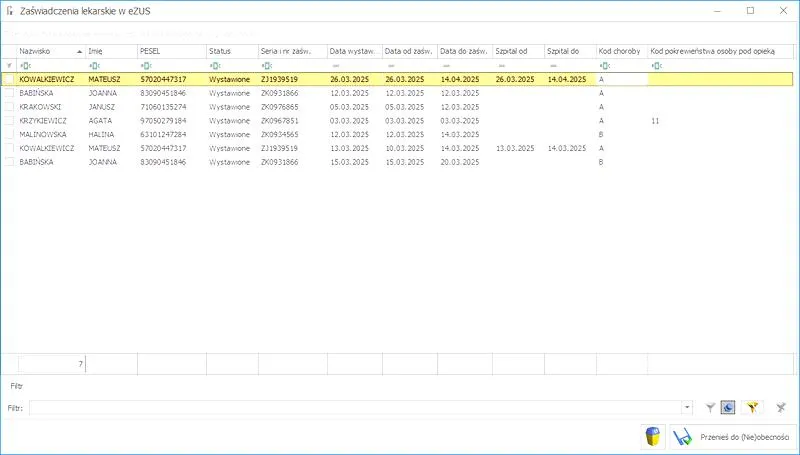This screenshot has width=800, height=455.
Task: Click the Przenieś do (Nie)obecności button
Action: click(x=733, y=437)
